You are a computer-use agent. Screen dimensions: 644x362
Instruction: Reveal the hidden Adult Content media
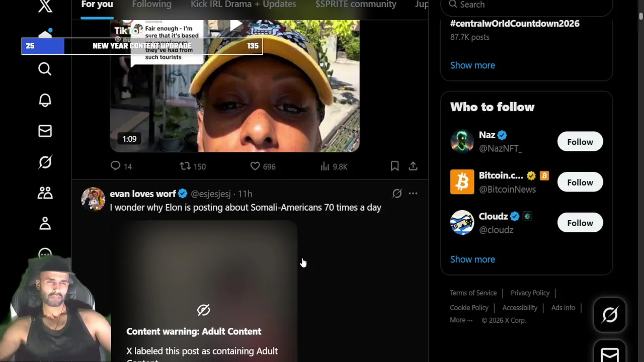point(203,310)
